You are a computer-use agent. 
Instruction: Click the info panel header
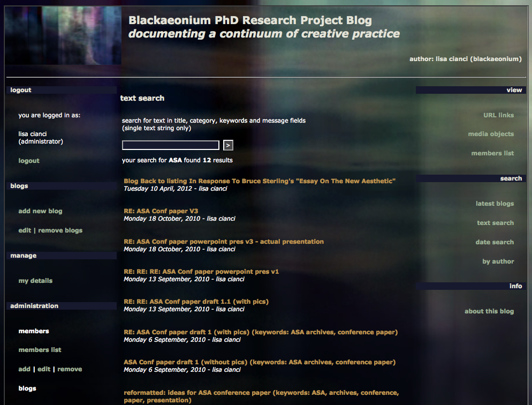(x=471, y=286)
